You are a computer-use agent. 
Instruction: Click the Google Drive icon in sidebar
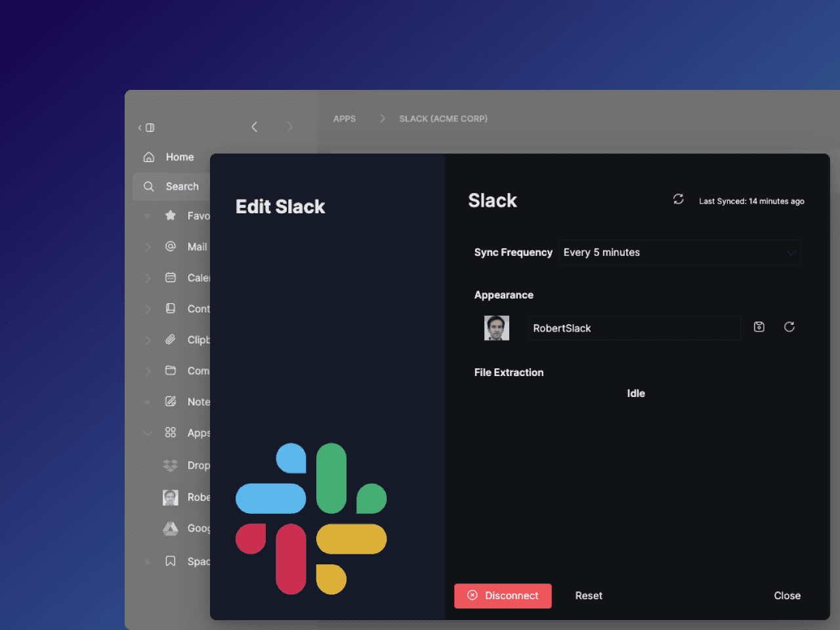tap(171, 528)
